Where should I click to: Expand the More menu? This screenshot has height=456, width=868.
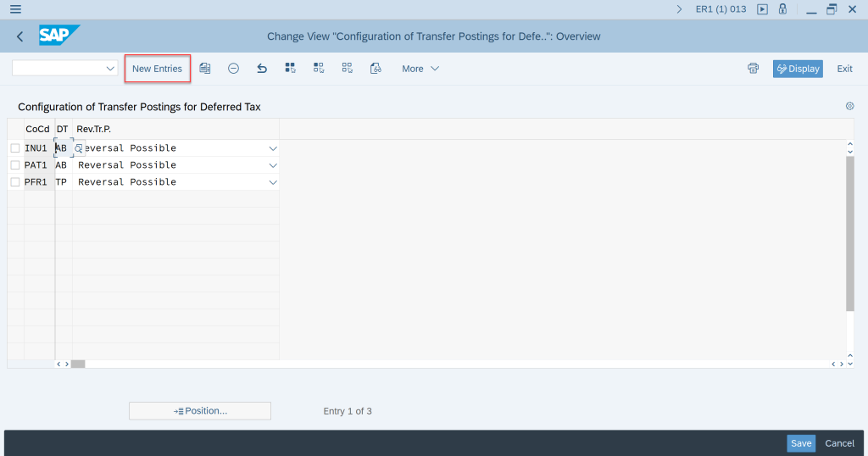(x=420, y=69)
